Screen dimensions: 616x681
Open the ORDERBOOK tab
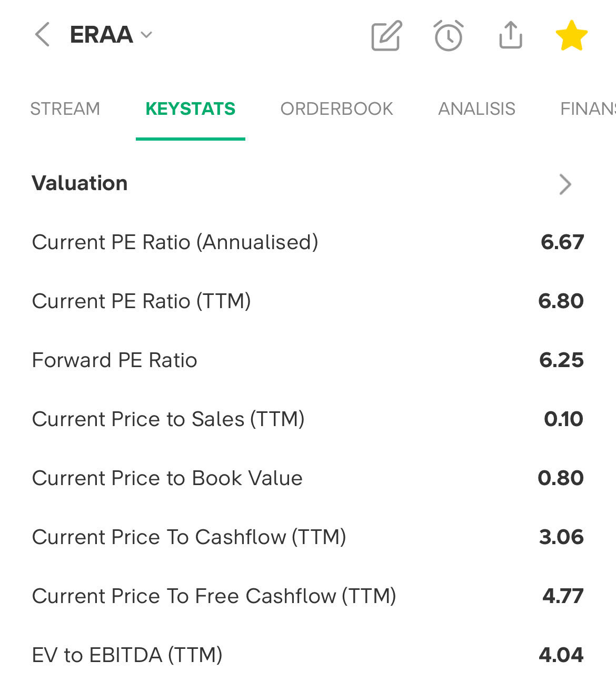pyautogui.click(x=336, y=109)
